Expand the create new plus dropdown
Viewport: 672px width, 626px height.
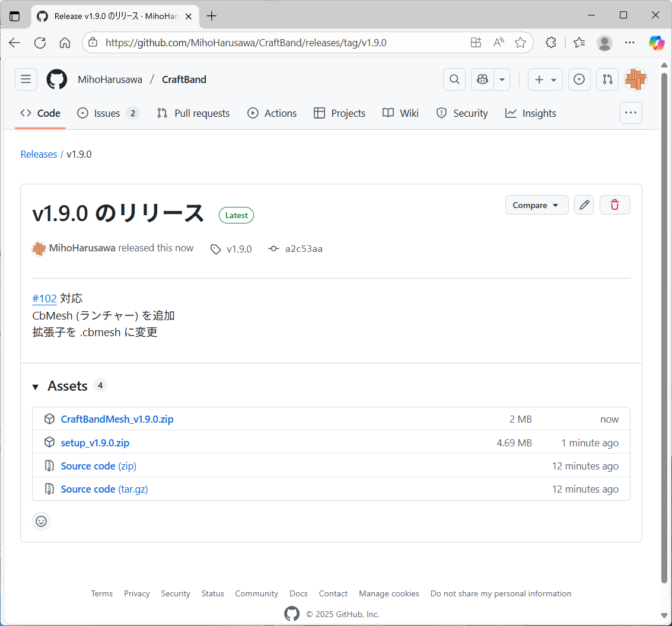point(545,79)
